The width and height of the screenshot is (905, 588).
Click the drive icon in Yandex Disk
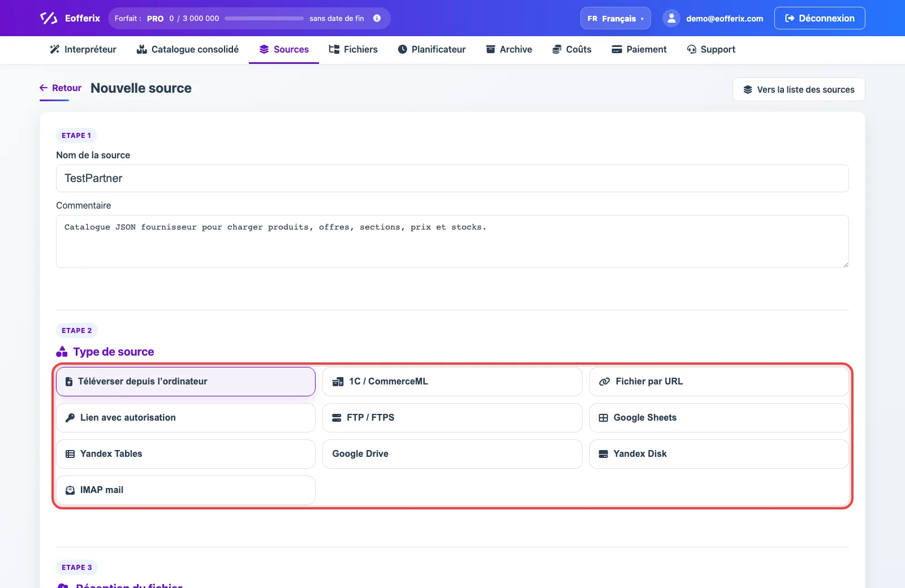[604, 454]
